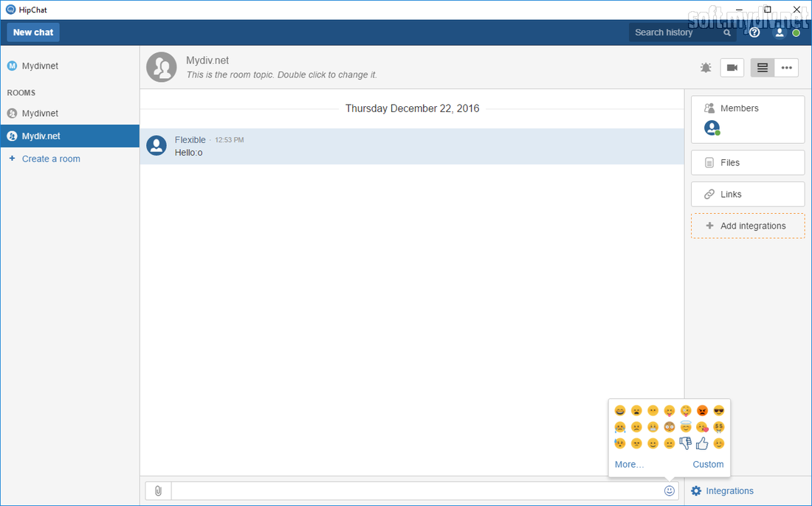The height and width of the screenshot is (506, 812).
Task: Click the Flexible user avatar in chat
Action: (x=156, y=145)
